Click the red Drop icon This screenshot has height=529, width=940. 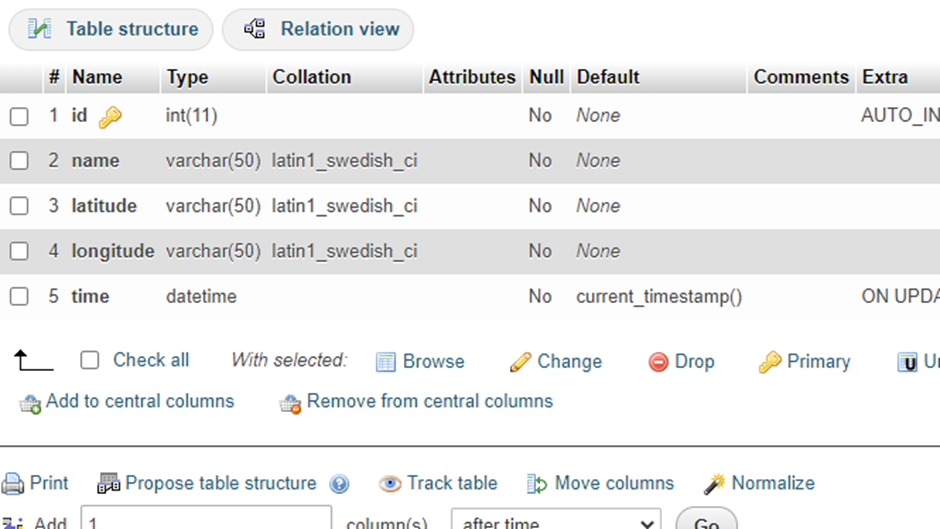click(x=658, y=362)
